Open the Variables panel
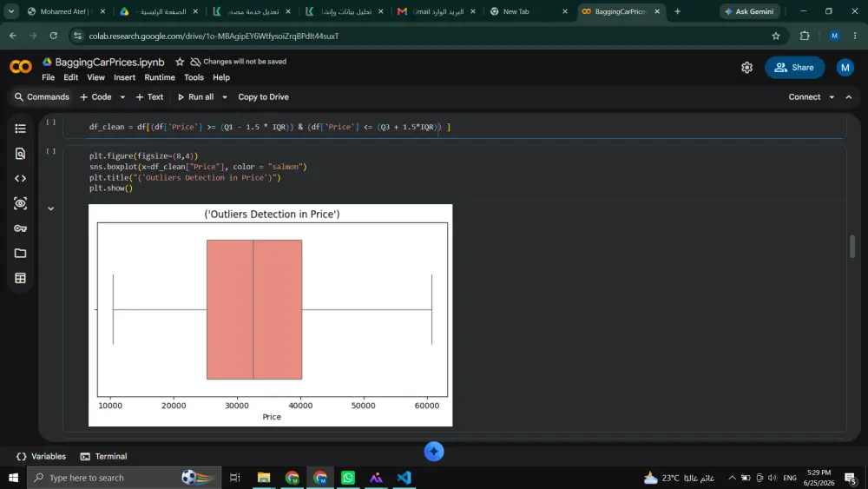 42,456
